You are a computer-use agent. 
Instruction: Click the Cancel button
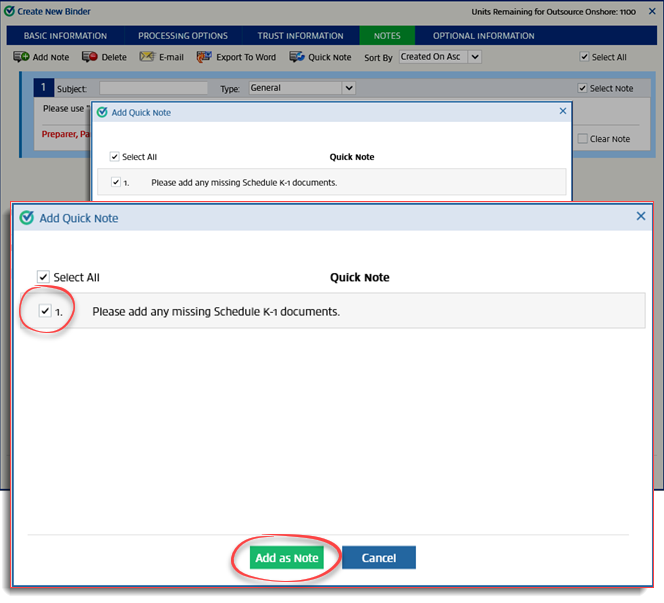click(379, 558)
